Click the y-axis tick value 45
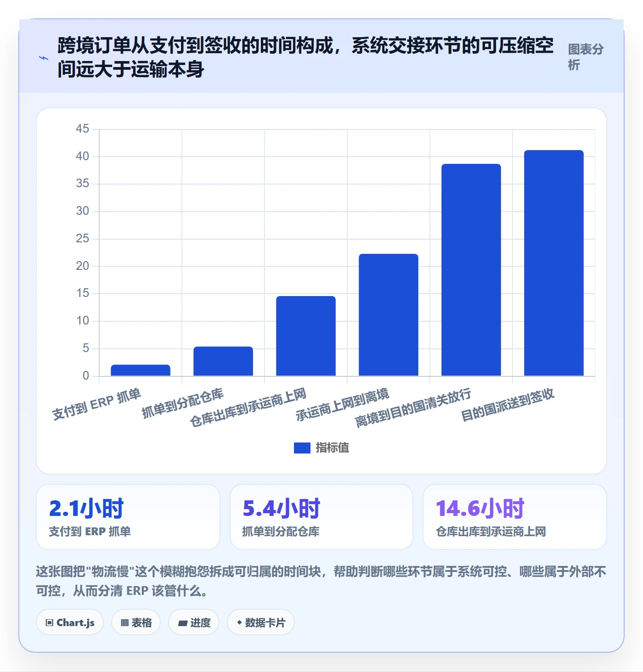This screenshot has width=643, height=672. 83,129
